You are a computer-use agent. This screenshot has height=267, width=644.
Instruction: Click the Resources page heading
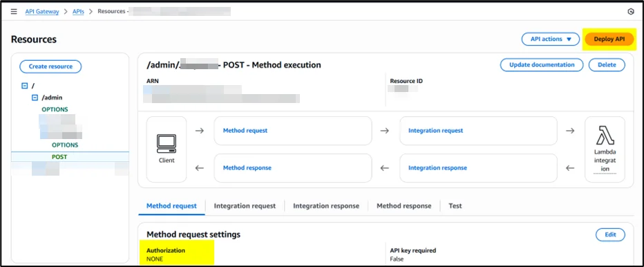click(x=34, y=39)
